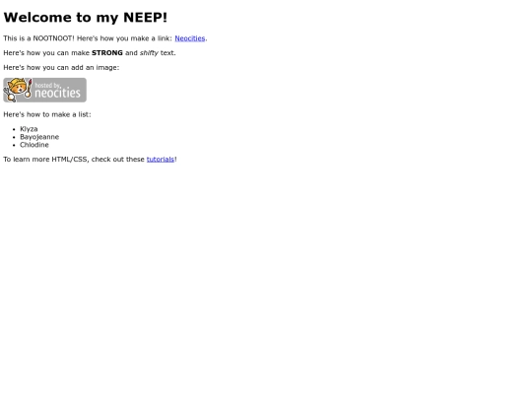Follow the tutorials link
The width and height of the screenshot is (532, 399).
click(161, 160)
